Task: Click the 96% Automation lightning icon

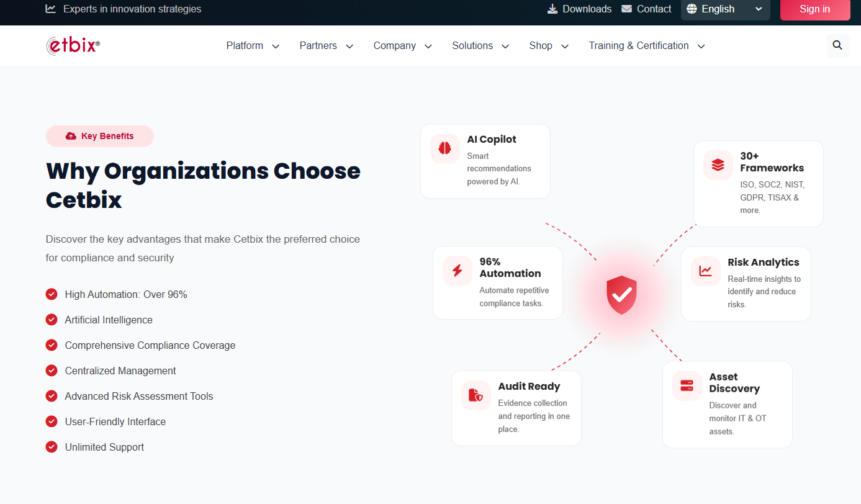Action: 457,271
